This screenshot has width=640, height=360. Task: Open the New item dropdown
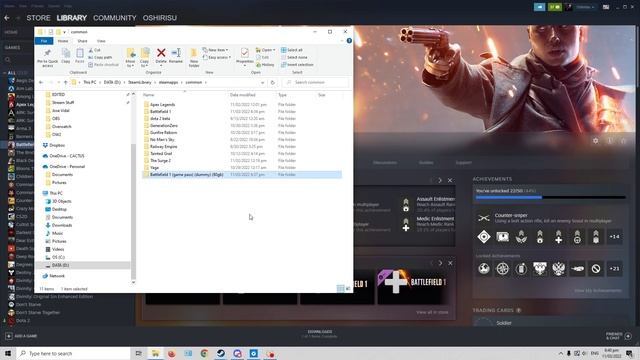215,50
